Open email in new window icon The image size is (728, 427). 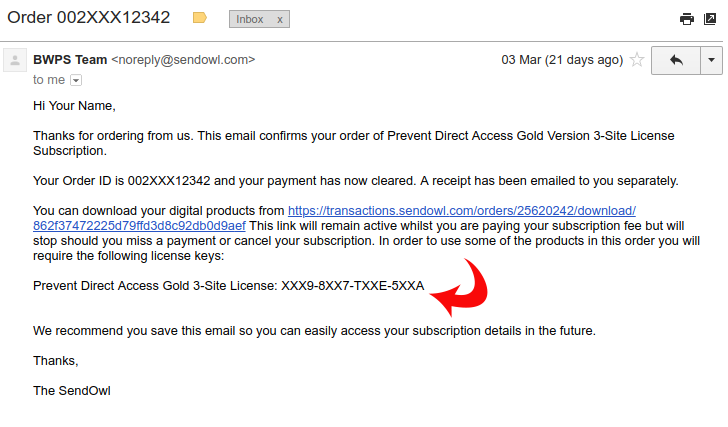710,19
